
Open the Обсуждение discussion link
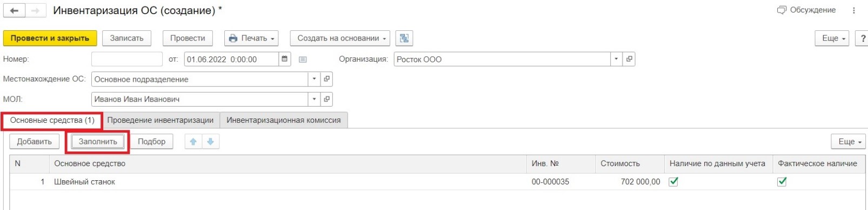click(806, 10)
